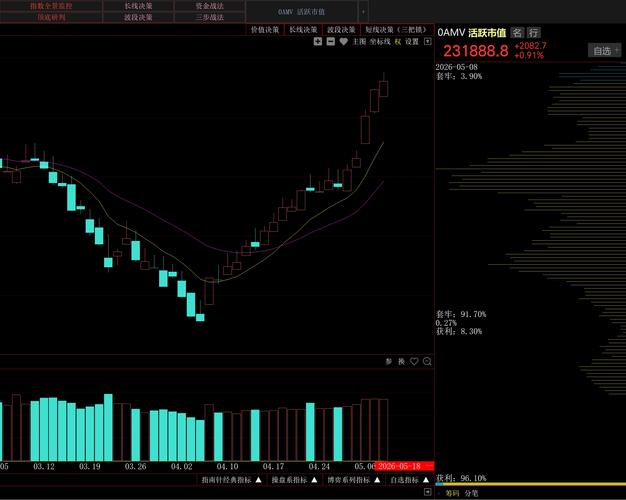Switch to the 价值决策 tab
The image size is (626, 500).
point(265,30)
